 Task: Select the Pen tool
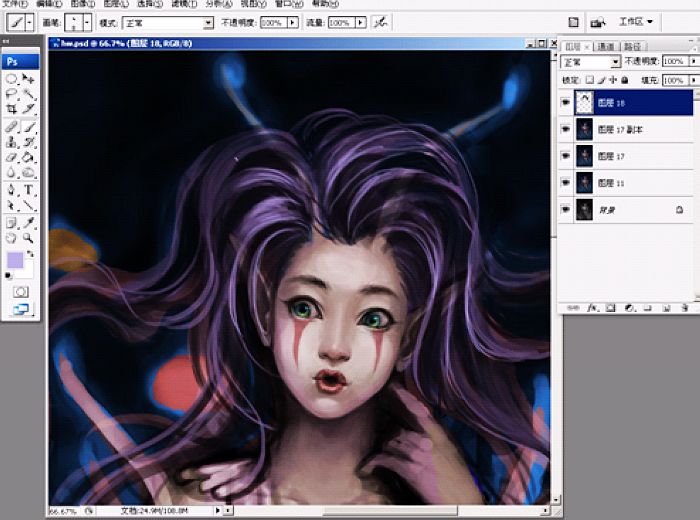[11, 190]
